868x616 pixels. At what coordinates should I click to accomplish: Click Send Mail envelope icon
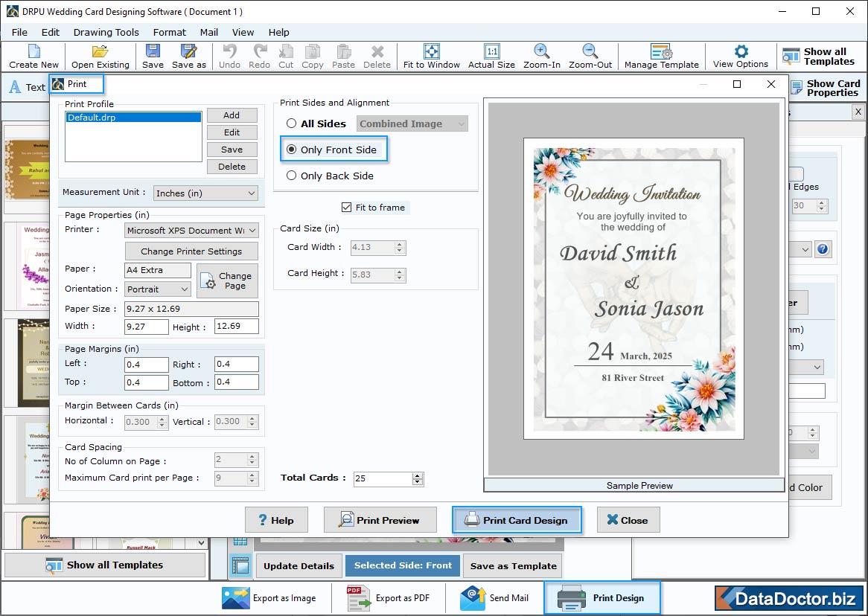pyautogui.click(x=473, y=597)
